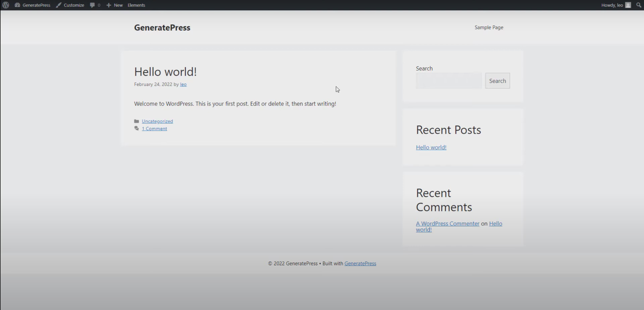Click the dashboard gauge icon beside GeneratePress

[17, 5]
